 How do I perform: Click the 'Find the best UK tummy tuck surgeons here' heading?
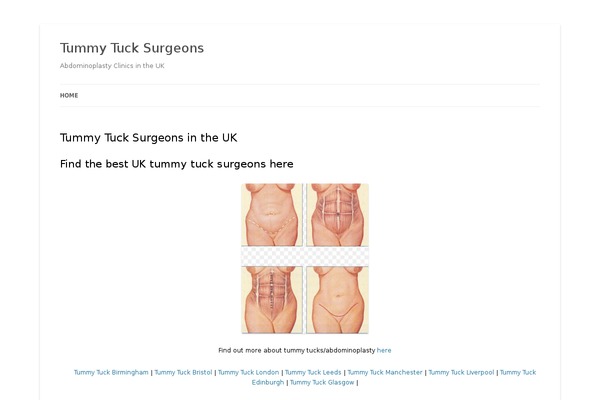click(176, 164)
